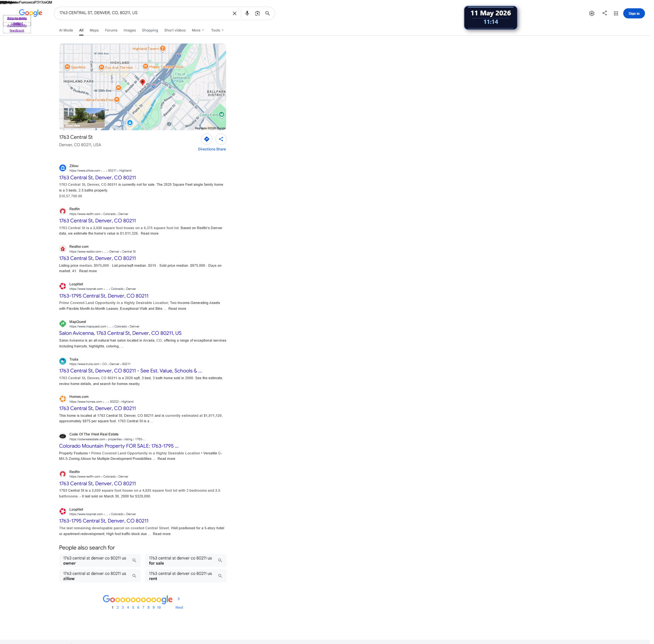
Task: Click the red location pin on map
Action: 143,82
